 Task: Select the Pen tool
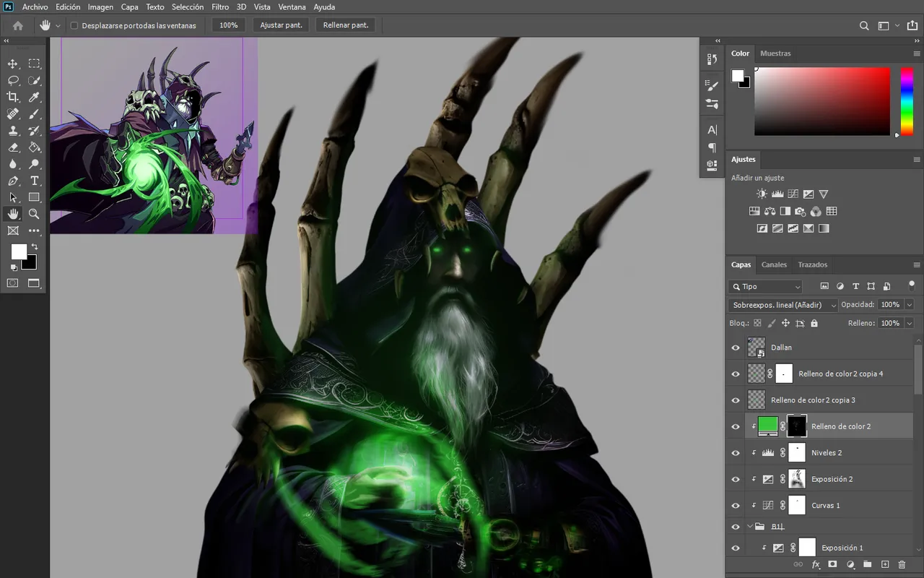[13, 181]
